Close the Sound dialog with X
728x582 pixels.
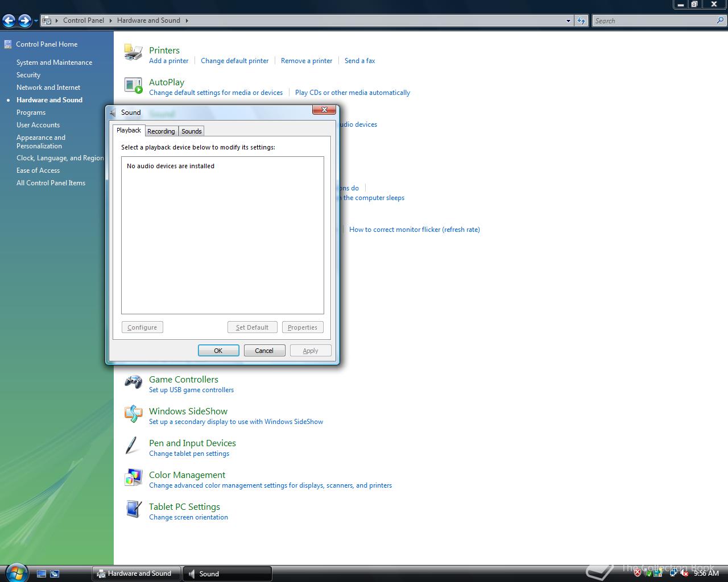324,110
